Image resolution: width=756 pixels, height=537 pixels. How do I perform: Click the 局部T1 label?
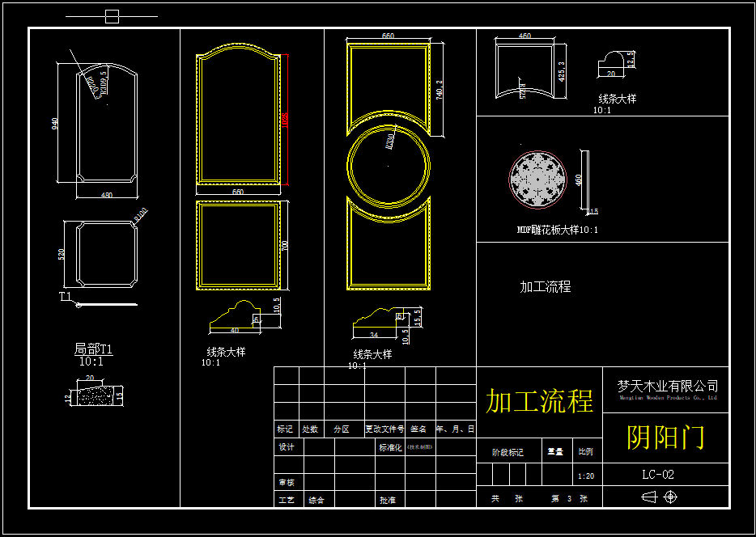tap(94, 349)
